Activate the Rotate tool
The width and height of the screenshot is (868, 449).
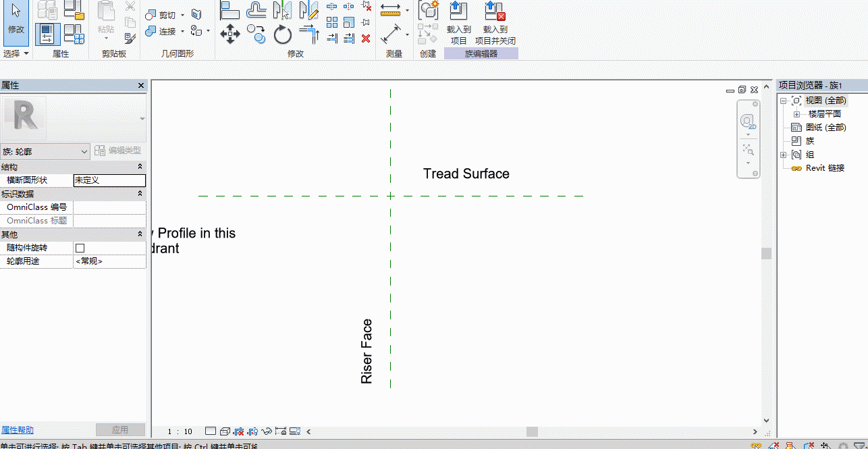pyautogui.click(x=282, y=34)
